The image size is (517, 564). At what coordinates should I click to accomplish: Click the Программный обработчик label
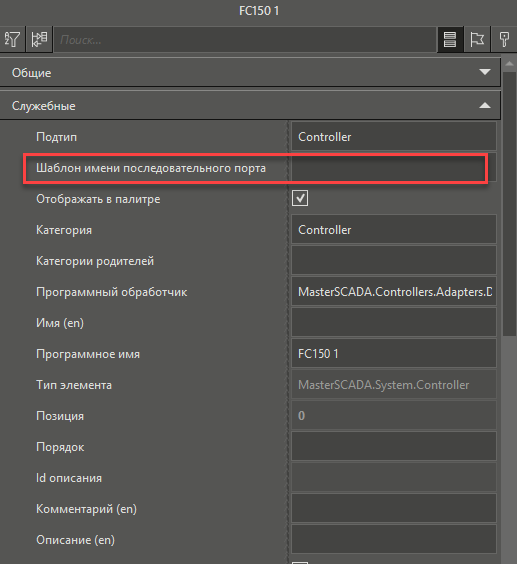(x=112, y=292)
